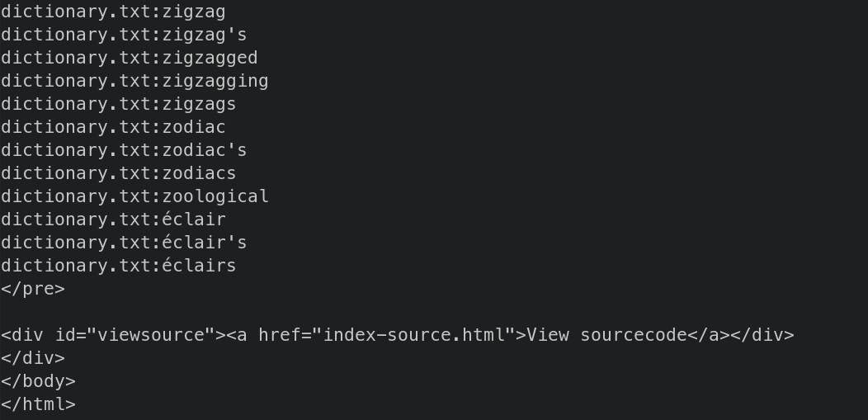Click the closing </html> tag
Screen dimensions: 868x420
coord(38,404)
